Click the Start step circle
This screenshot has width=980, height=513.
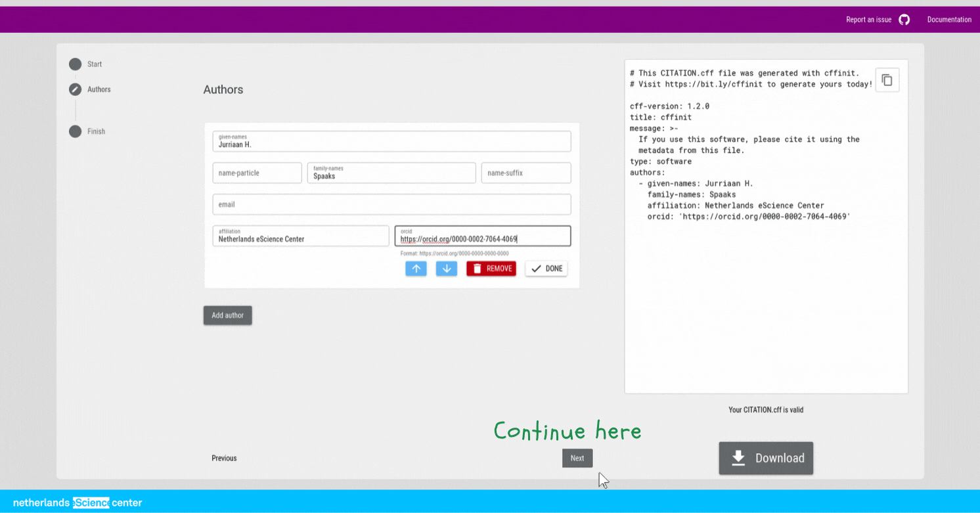point(76,64)
